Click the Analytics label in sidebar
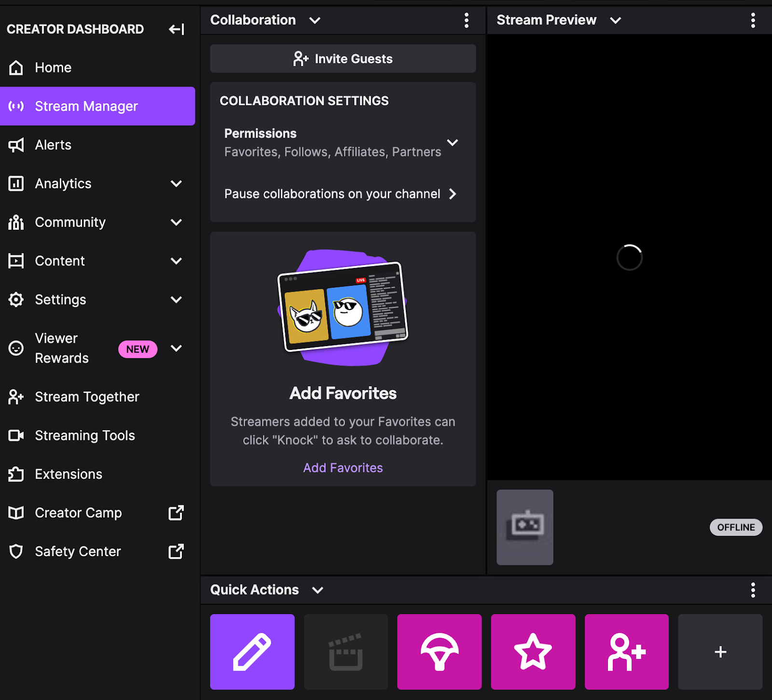 [x=63, y=183]
